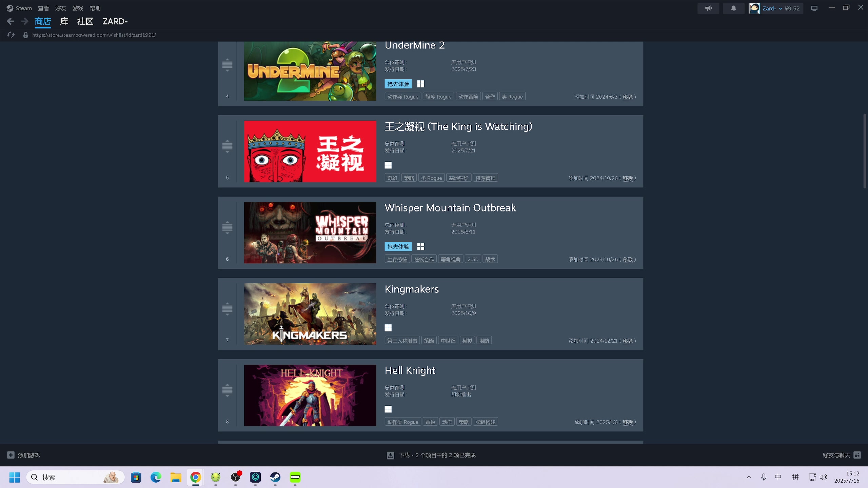Click the ¥9.52 wallet balance
This screenshot has width=868, height=488.
(x=792, y=8)
